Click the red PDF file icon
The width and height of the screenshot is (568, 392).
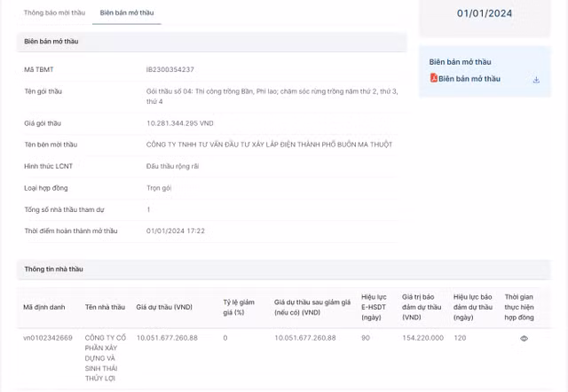pyautogui.click(x=433, y=79)
